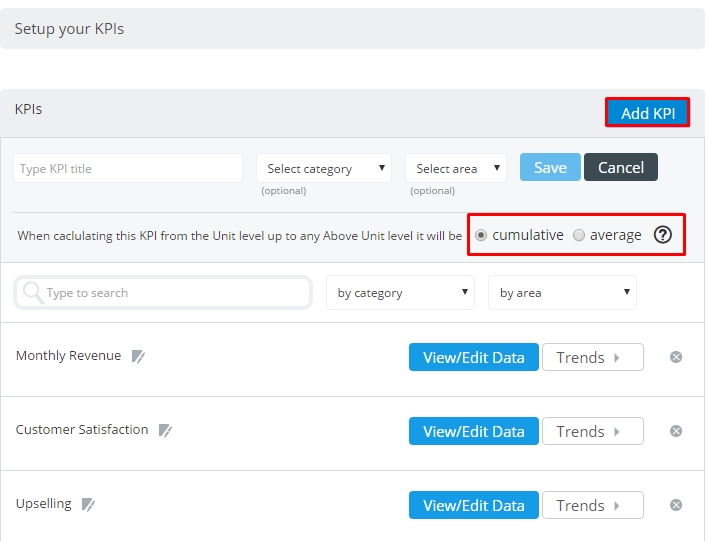
Task: Click the search magnifier icon
Action: click(33, 293)
